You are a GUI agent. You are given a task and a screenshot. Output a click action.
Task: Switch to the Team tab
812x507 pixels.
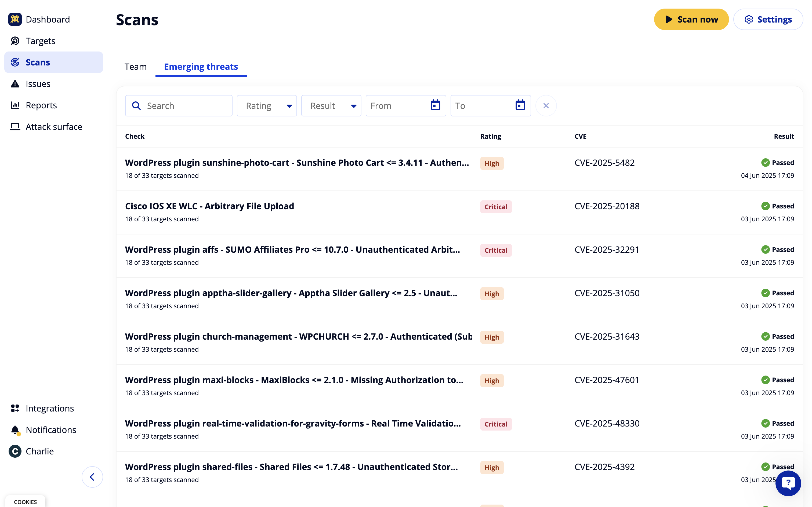point(136,67)
